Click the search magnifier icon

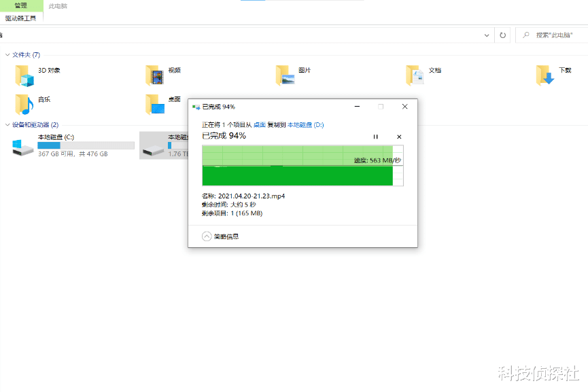point(525,35)
